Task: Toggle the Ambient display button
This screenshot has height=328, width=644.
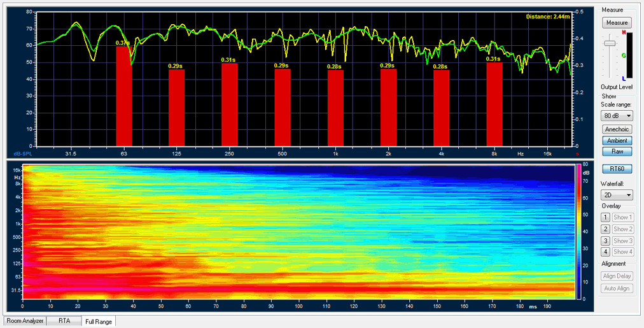Action: point(617,140)
